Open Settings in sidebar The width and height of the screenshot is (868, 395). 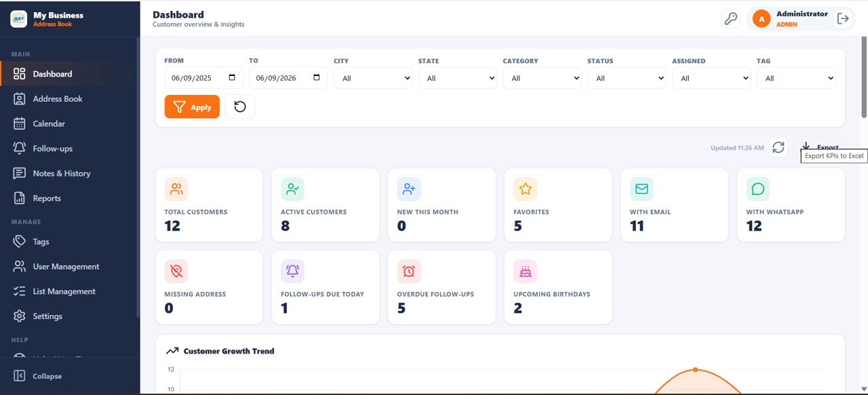click(x=68, y=316)
